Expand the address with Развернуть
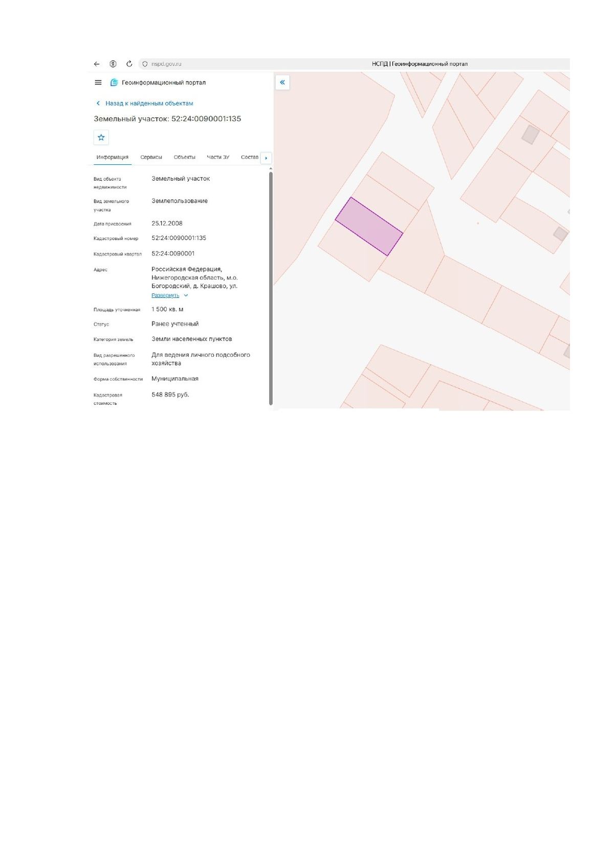 [170, 295]
